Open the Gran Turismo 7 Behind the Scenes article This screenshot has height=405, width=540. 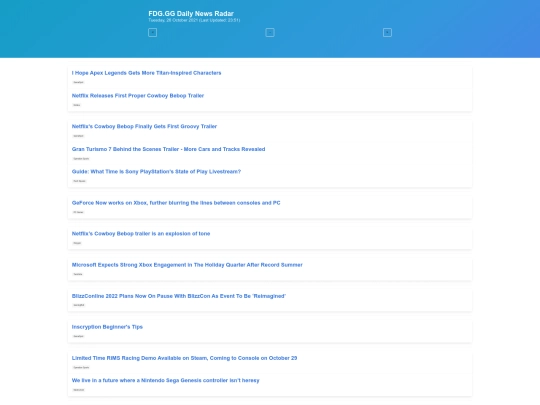pyautogui.click(x=168, y=149)
